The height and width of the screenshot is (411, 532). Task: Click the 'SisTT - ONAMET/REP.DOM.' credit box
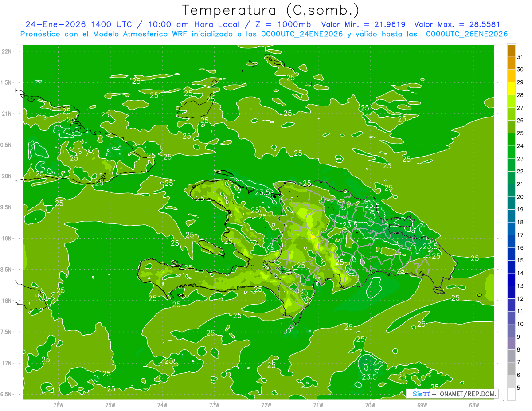tap(452, 394)
